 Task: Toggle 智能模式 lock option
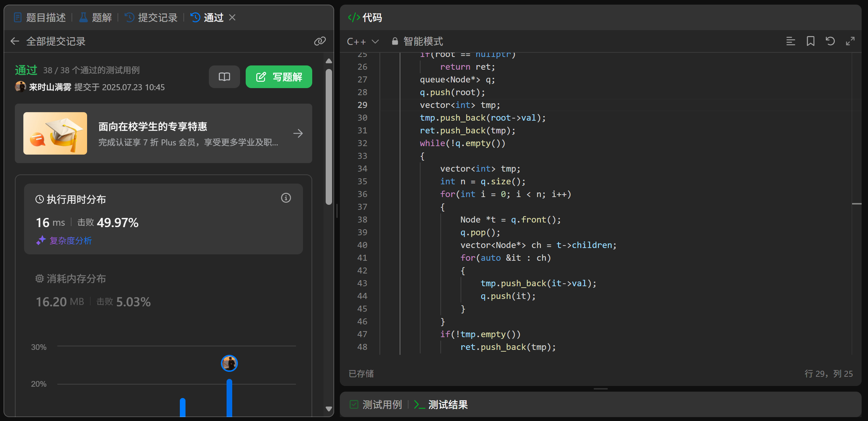pos(417,41)
